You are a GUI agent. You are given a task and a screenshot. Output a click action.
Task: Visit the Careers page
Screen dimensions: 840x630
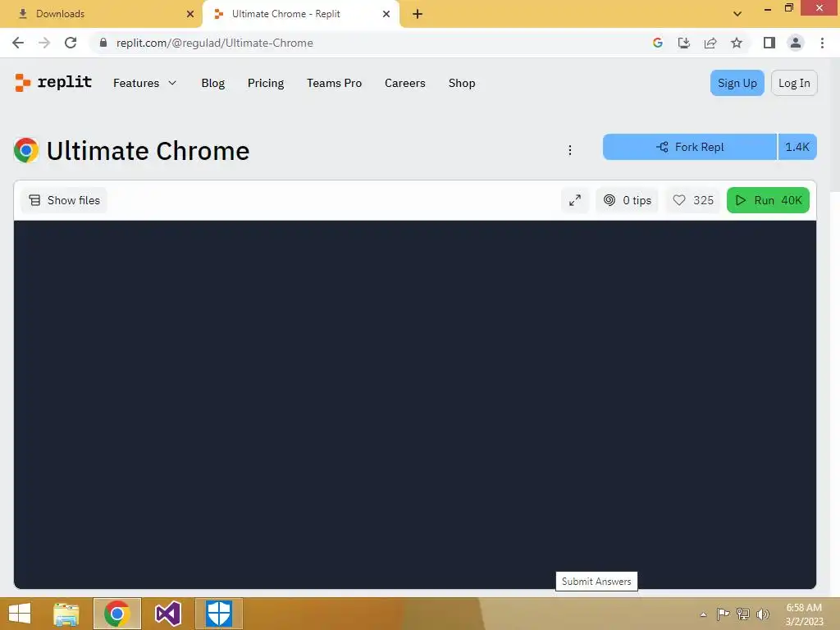pyautogui.click(x=405, y=83)
